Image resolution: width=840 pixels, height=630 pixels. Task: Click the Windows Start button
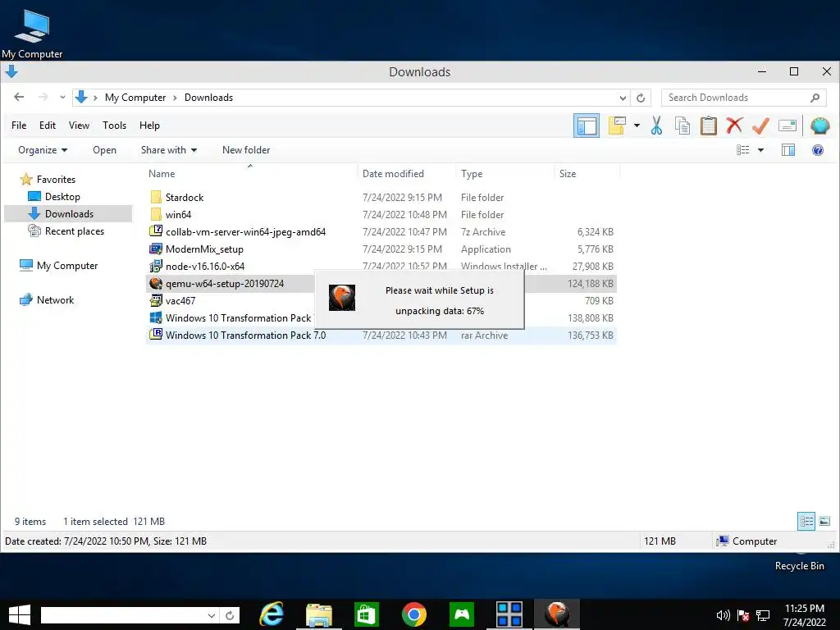click(20, 614)
